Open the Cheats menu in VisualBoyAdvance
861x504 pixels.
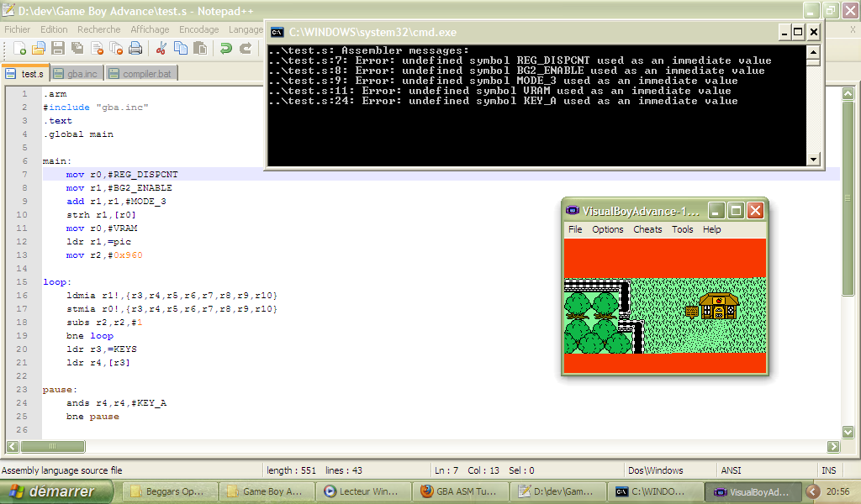(647, 229)
